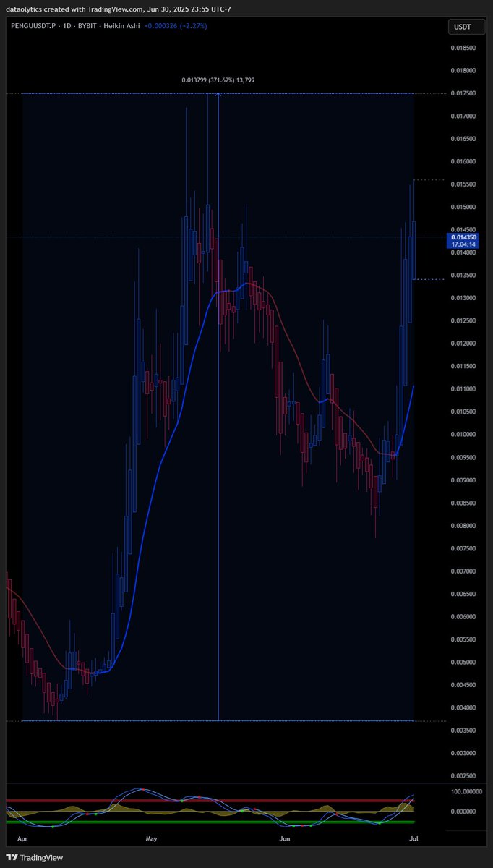
Task: Click the 0.012000 price axis label
Action: coord(463,344)
